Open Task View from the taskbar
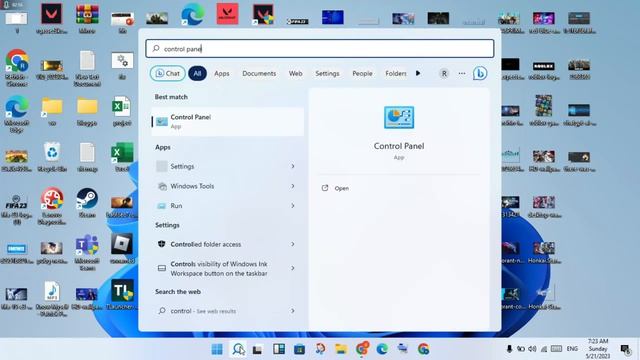 click(257, 349)
